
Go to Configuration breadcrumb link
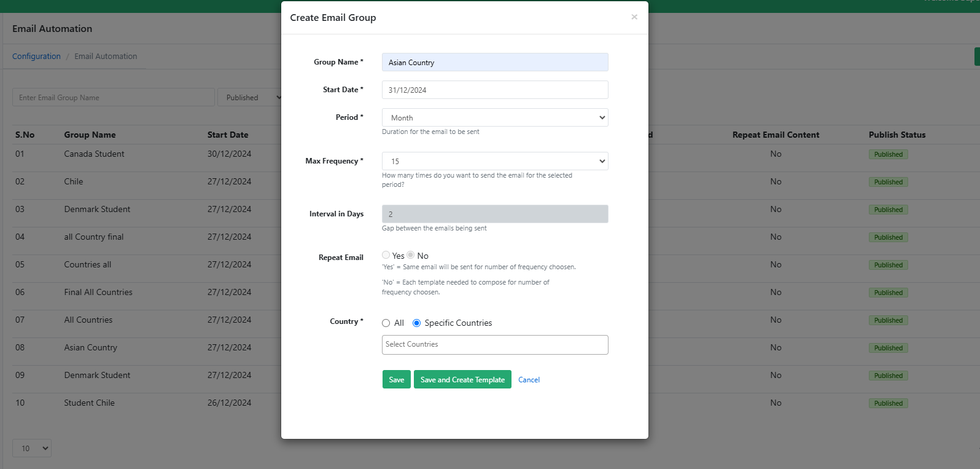tap(36, 57)
